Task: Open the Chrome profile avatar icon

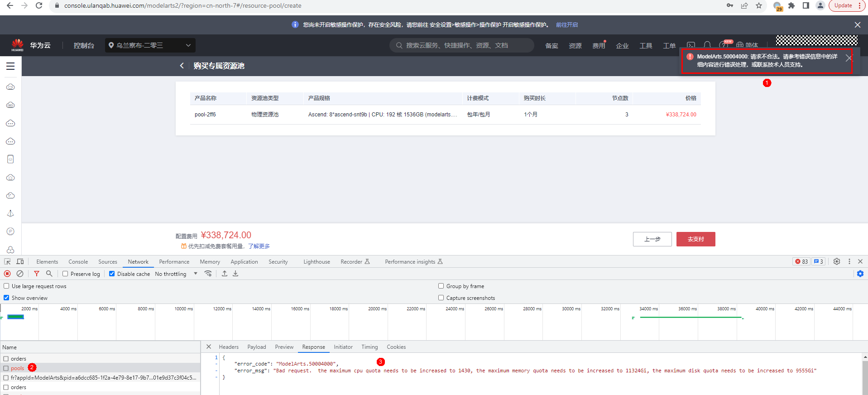Action: coord(820,5)
